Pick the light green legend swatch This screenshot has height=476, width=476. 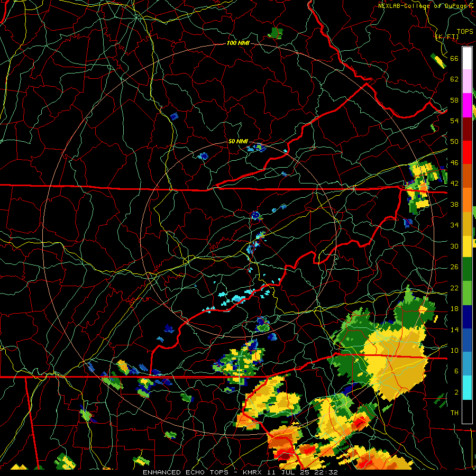[467, 293]
